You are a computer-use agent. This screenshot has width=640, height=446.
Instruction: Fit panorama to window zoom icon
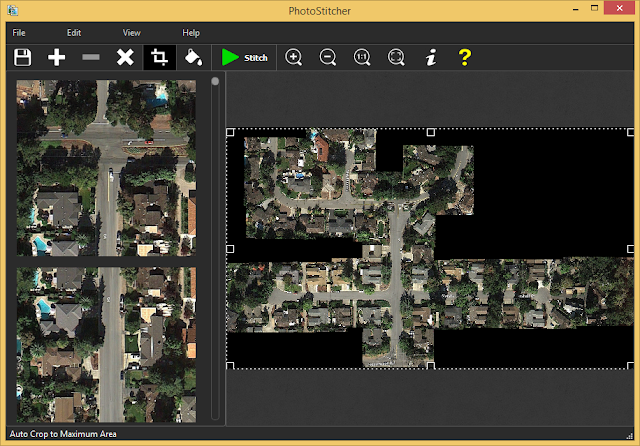(396, 58)
